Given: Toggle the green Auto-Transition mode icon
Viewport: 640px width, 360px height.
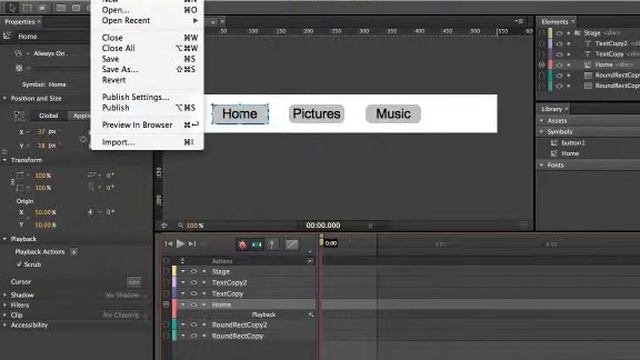Looking at the screenshot, I should point(257,244).
